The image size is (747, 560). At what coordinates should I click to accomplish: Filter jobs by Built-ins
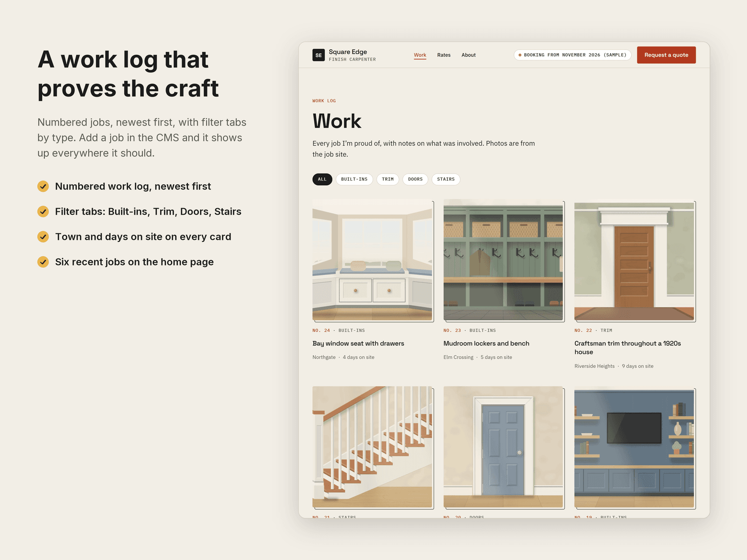(x=354, y=179)
